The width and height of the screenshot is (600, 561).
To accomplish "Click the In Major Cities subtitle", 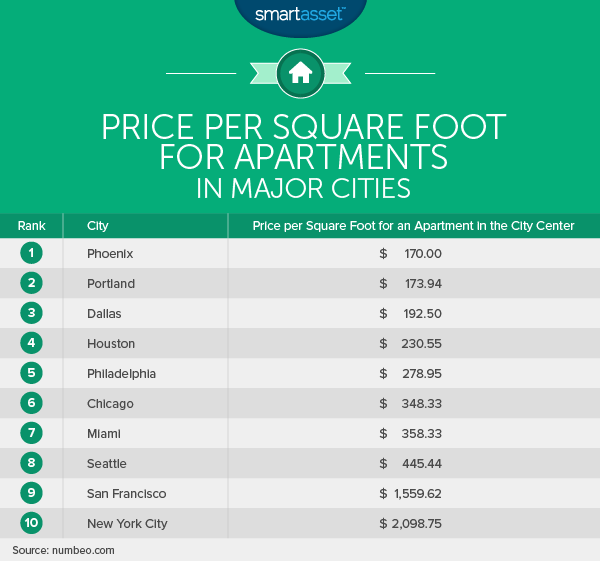I will click(303, 188).
